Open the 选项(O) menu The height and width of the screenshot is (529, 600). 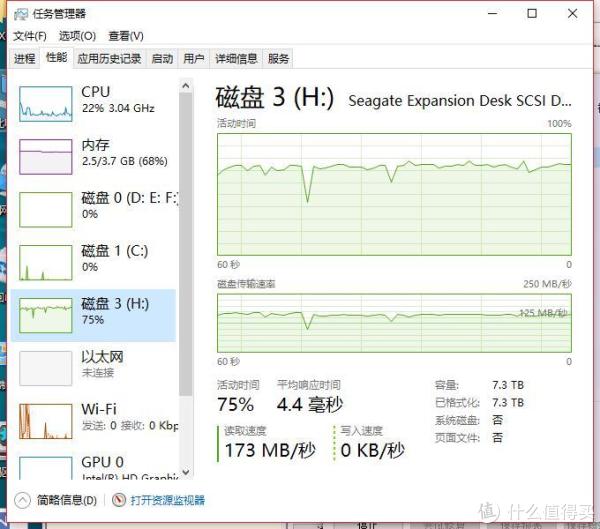coord(77,36)
